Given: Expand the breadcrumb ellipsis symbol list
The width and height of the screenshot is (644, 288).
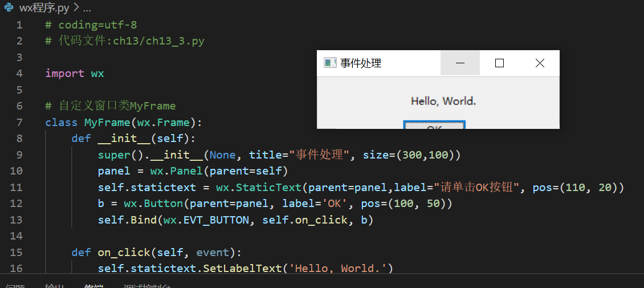Looking at the screenshot, I should [87, 8].
